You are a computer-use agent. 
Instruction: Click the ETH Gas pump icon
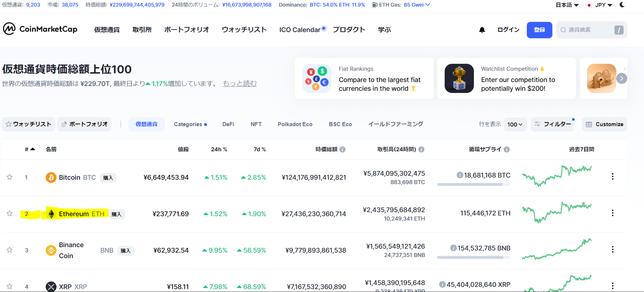(x=375, y=5)
